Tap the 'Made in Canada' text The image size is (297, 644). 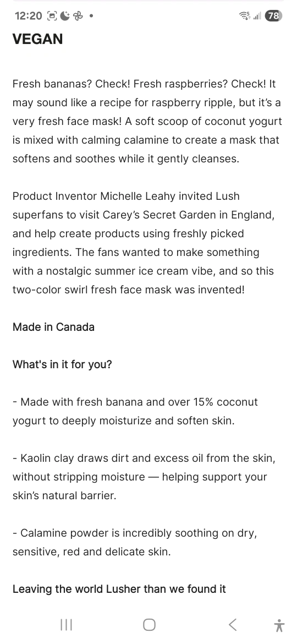click(53, 327)
